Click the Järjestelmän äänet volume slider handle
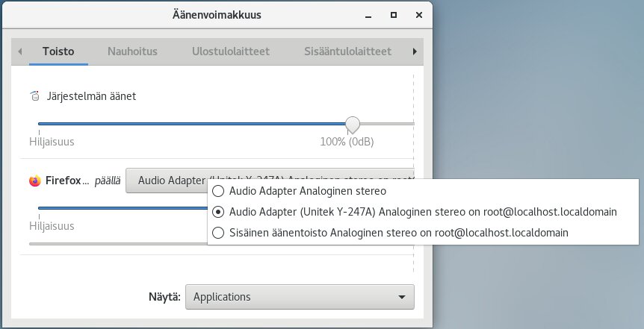This screenshot has width=644, height=329. pos(353,124)
